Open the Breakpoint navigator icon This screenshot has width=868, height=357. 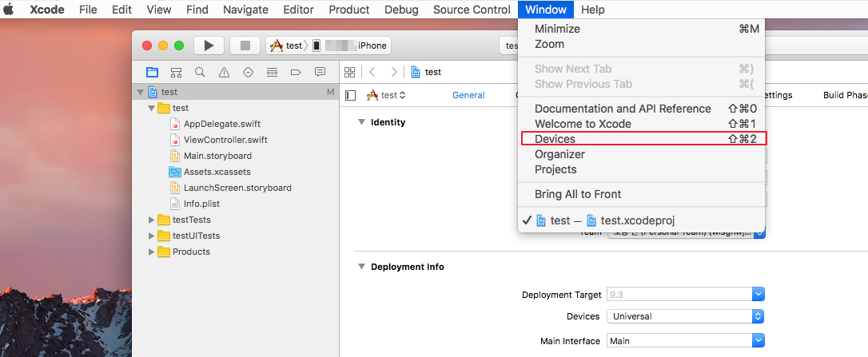(x=296, y=73)
